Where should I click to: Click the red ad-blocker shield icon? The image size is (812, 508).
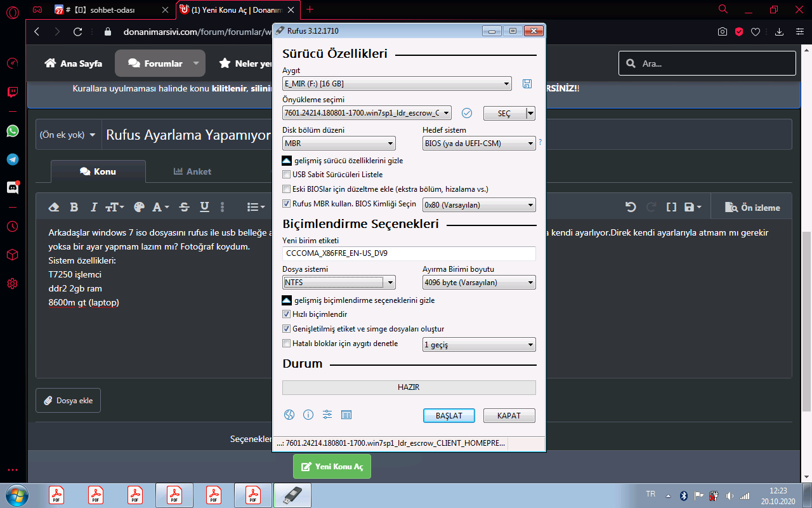(739, 32)
